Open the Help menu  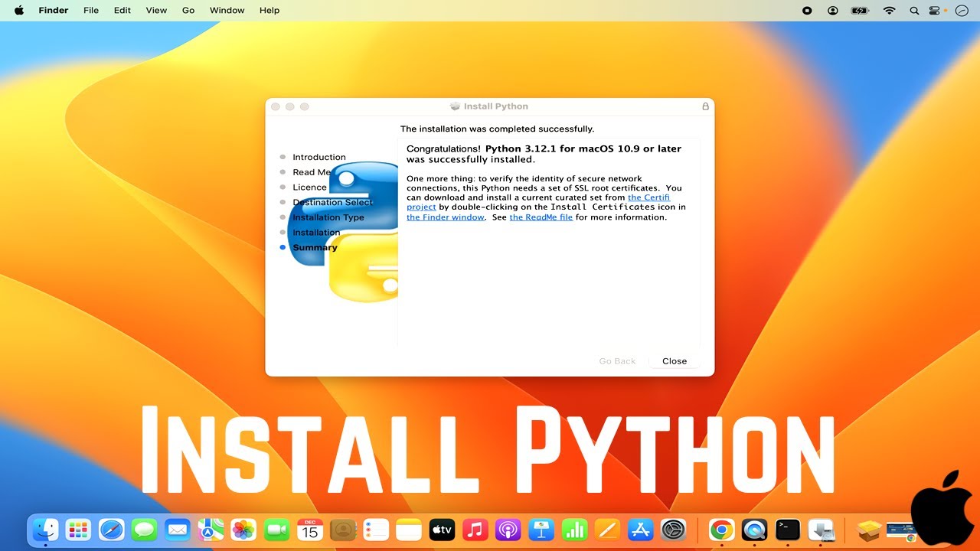[269, 11]
